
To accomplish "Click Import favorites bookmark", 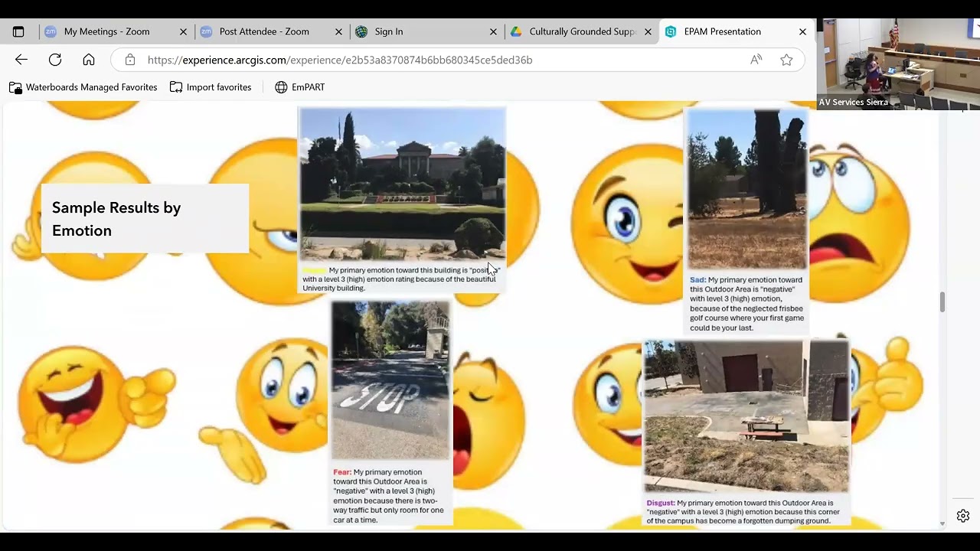I will 211,87.
